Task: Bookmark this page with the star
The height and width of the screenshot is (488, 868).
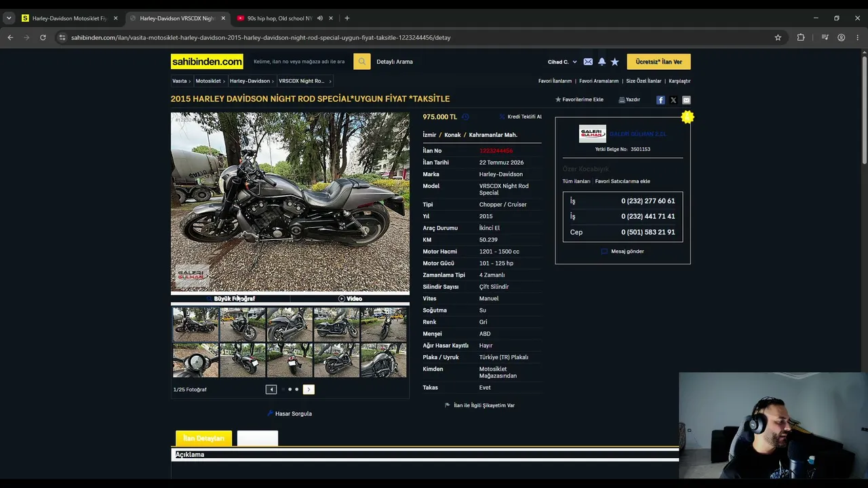Action: point(778,37)
